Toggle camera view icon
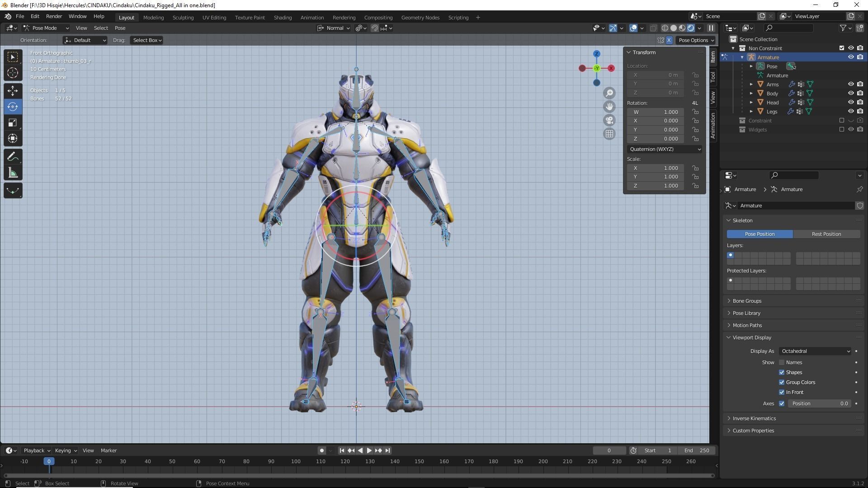 [609, 120]
